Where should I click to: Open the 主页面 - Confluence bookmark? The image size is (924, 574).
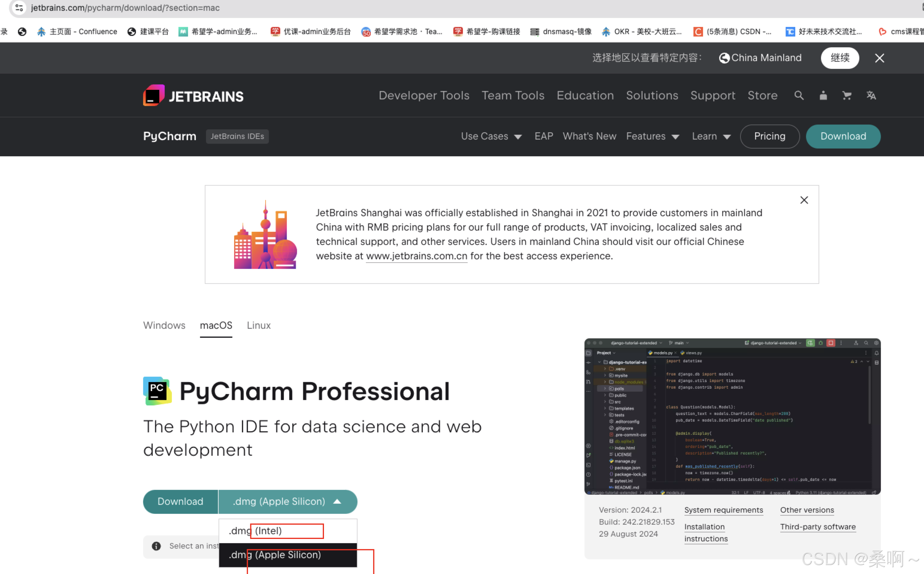click(x=77, y=31)
